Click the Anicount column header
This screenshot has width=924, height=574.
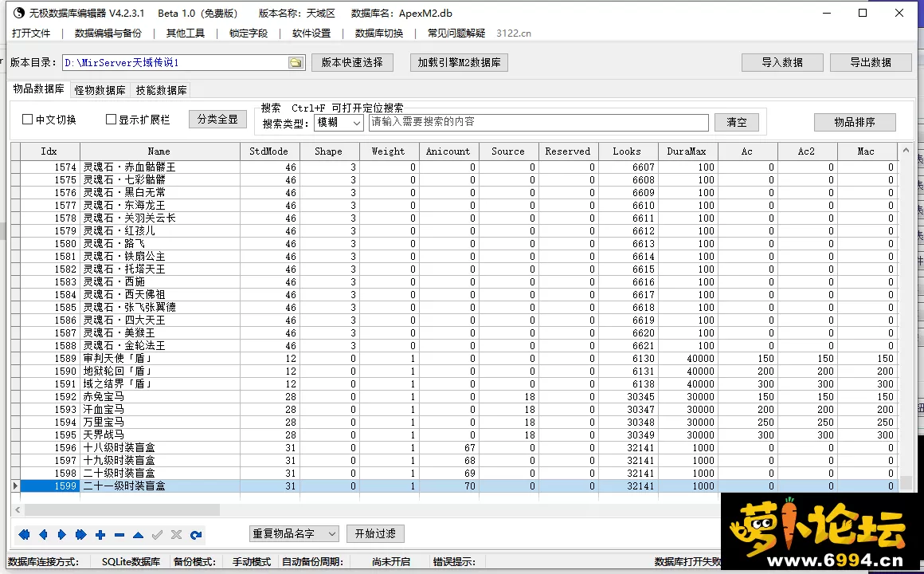point(448,151)
